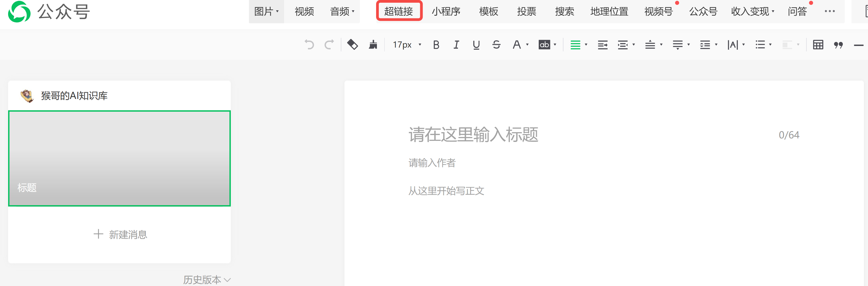Open the 音频 insert menu
The height and width of the screenshot is (286, 868).
pos(342,11)
